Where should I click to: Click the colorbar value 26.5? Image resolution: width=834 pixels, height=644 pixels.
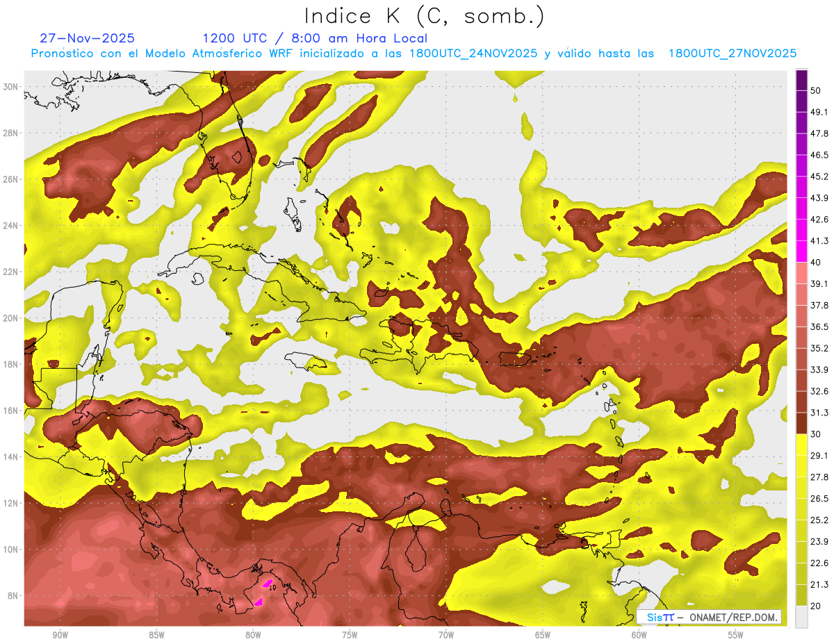point(819,499)
